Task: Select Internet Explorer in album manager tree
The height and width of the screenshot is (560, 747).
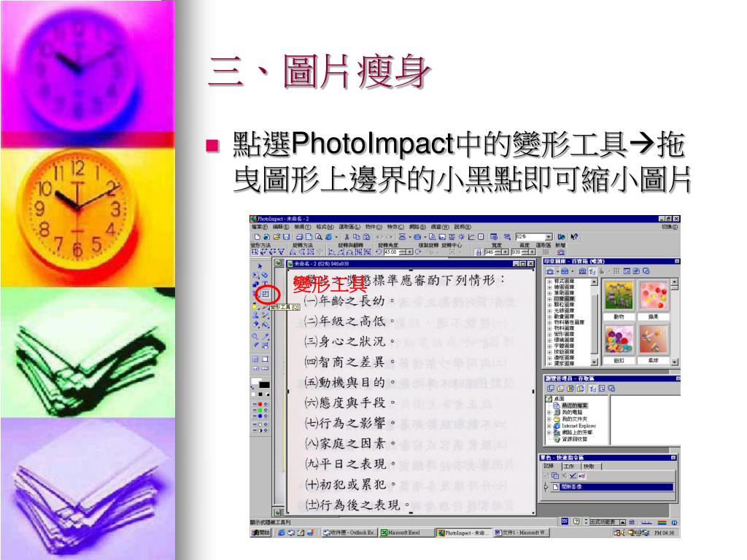Action: pos(578,426)
